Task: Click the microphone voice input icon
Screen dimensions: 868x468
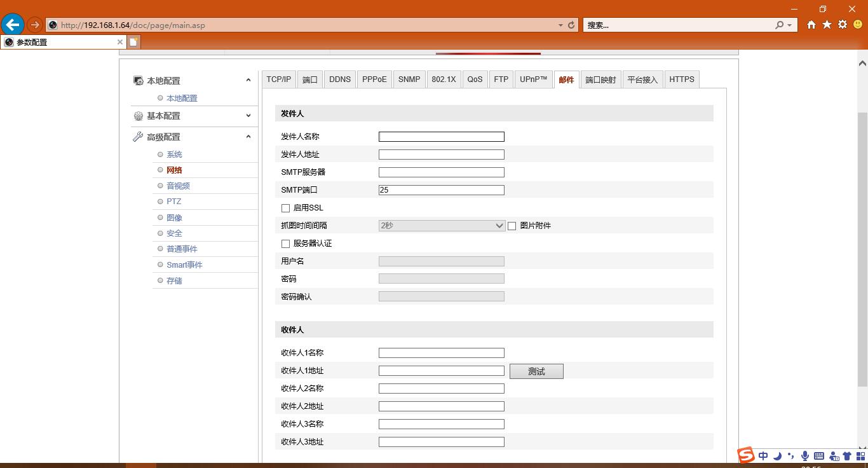Action: click(805, 456)
